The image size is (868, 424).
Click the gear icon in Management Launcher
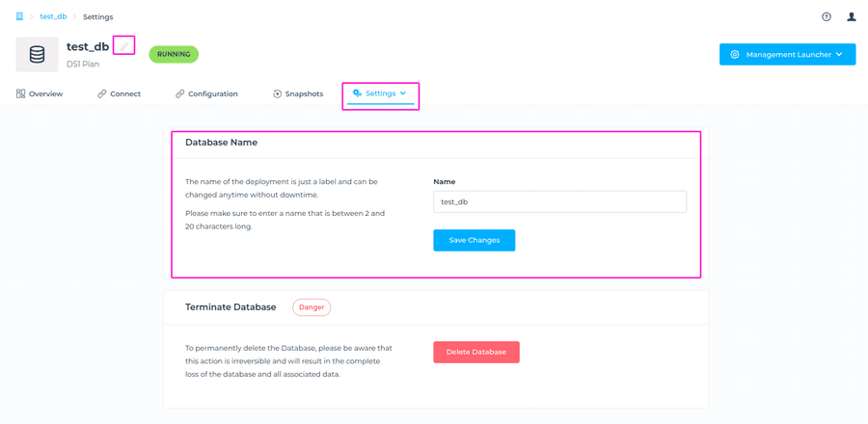pyautogui.click(x=735, y=55)
